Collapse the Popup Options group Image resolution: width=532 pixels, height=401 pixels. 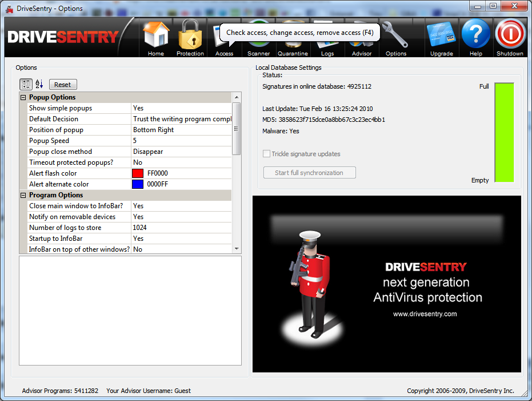click(23, 97)
